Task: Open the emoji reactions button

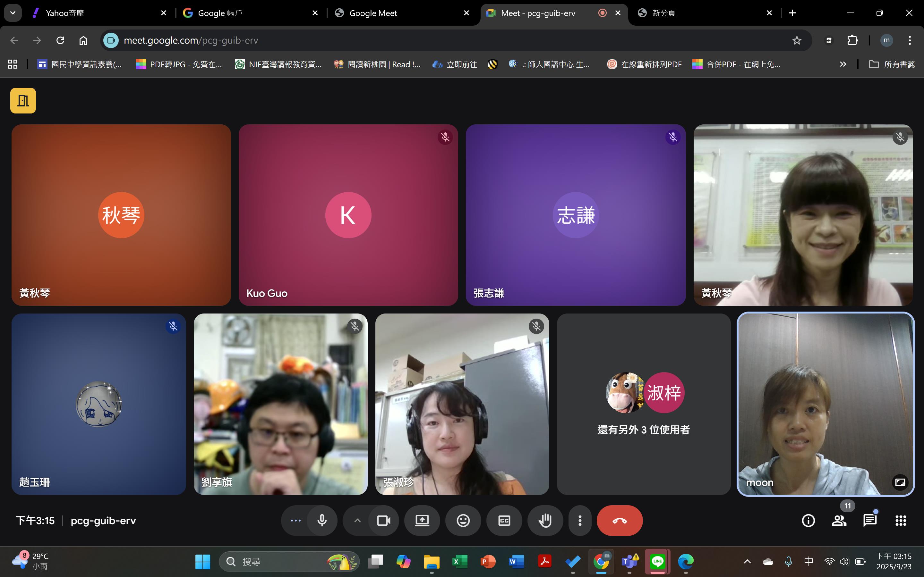Action: 463,521
